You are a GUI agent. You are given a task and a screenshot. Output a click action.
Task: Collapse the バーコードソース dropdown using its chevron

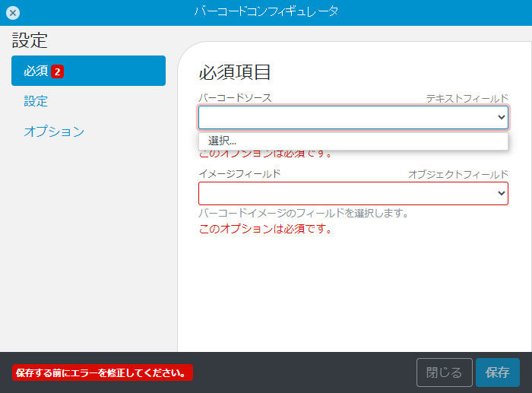pyautogui.click(x=501, y=117)
